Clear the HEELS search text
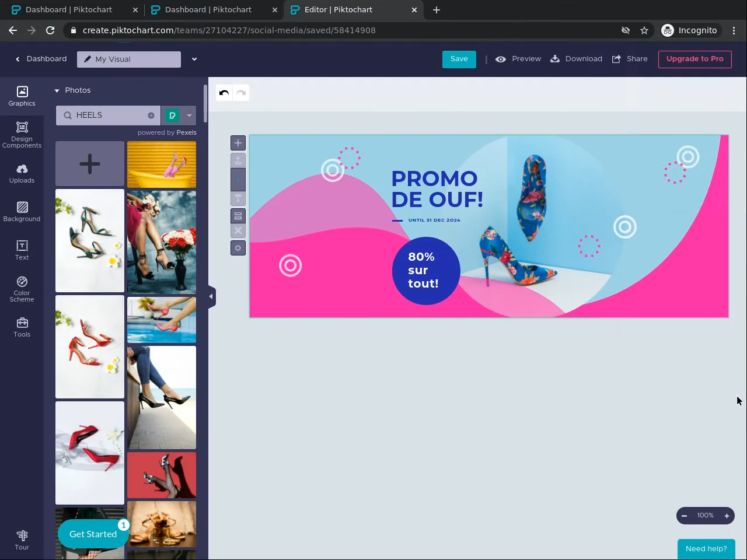Screen dimensions: 747x560 151,116
